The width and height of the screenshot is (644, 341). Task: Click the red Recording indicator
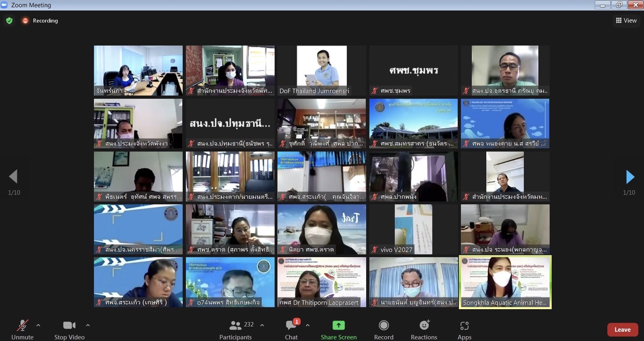pyautogui.click(x=25, y=21)
